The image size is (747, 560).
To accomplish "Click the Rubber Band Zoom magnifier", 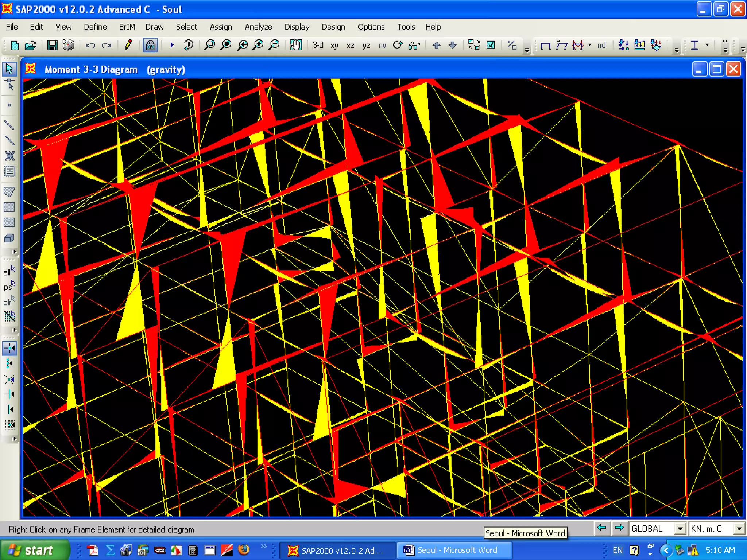I will point(210,45).
